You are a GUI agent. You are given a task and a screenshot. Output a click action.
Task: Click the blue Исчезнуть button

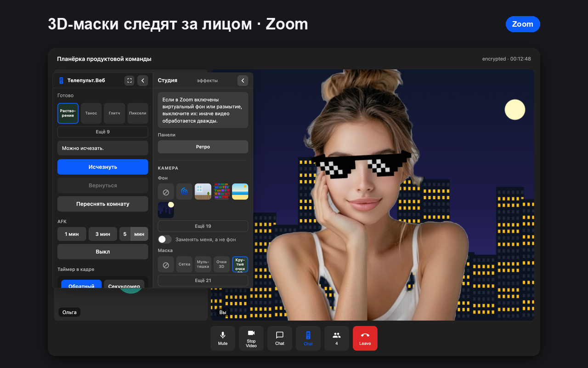(x=103, y=167)
